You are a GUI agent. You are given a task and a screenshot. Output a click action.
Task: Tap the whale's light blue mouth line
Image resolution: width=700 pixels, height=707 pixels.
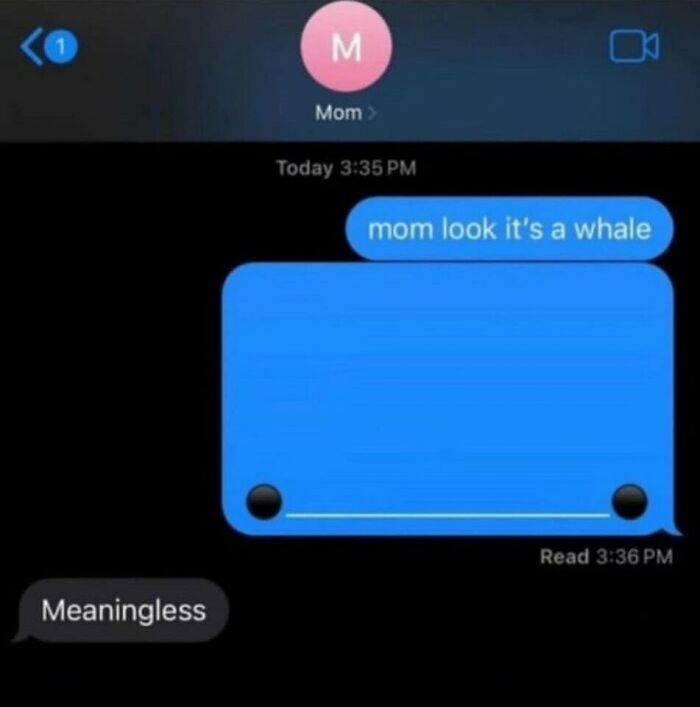(447, 514)
